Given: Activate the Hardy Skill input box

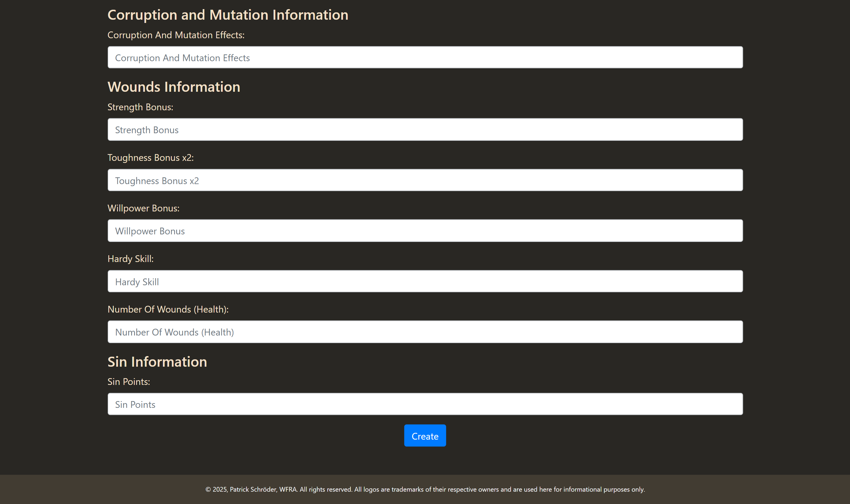Looking at the screenshot, I should [x=425, y=281].
